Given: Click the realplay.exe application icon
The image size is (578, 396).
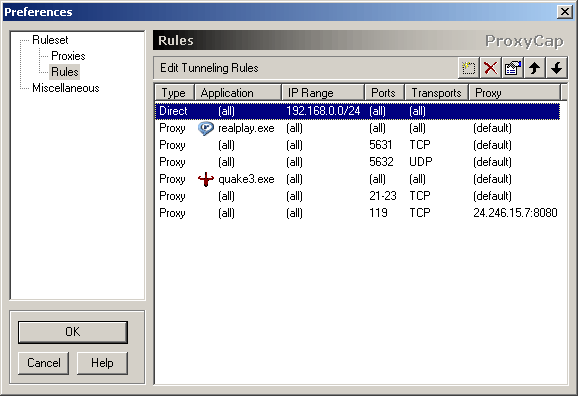Looking at the screenshot, I should point(206,128).
